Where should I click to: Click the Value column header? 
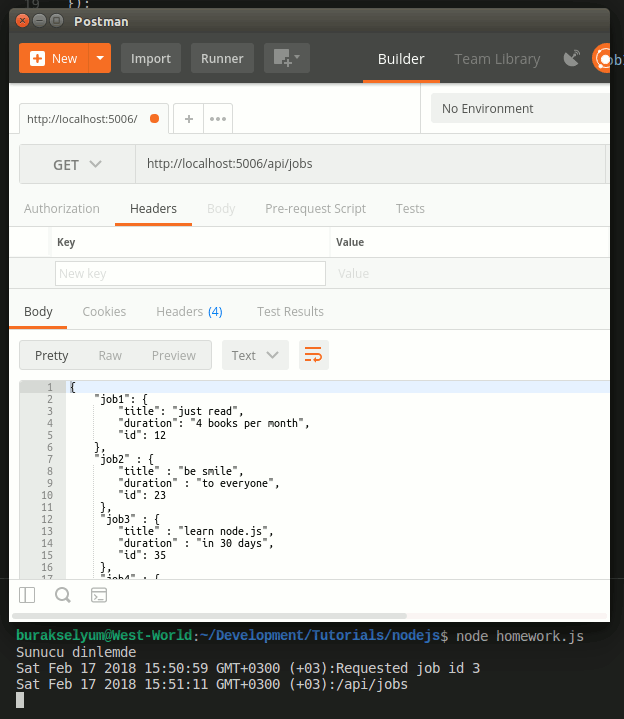[x=350, y=242]
